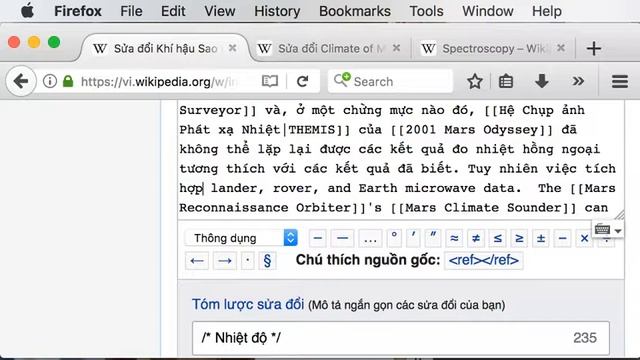This screenshot has width=640, height=360.
Task: Open the Edit menu
Action: tap(173, 11)
